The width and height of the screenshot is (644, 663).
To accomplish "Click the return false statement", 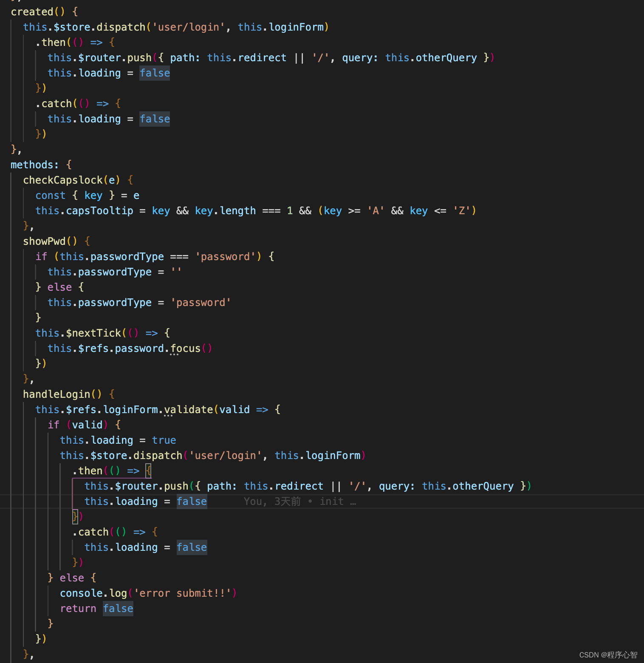I will [96, 608].
